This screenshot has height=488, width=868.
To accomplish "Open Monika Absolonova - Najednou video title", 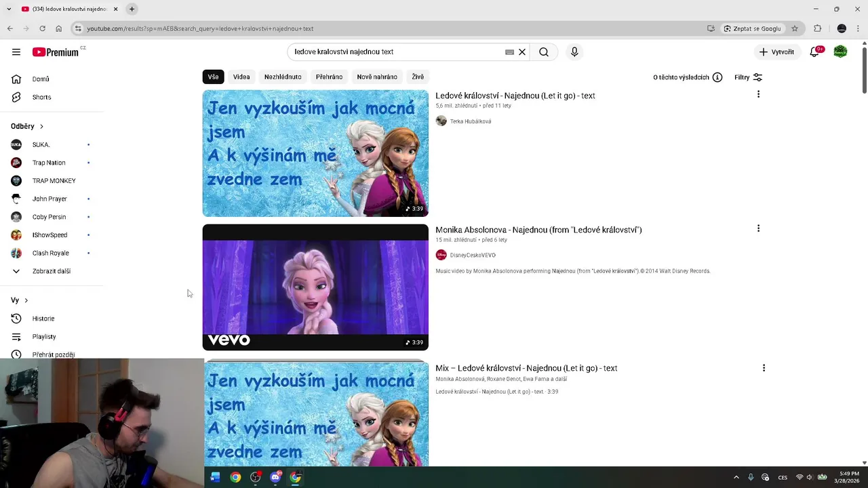I will pyautogui.click(x=538, y=230).
